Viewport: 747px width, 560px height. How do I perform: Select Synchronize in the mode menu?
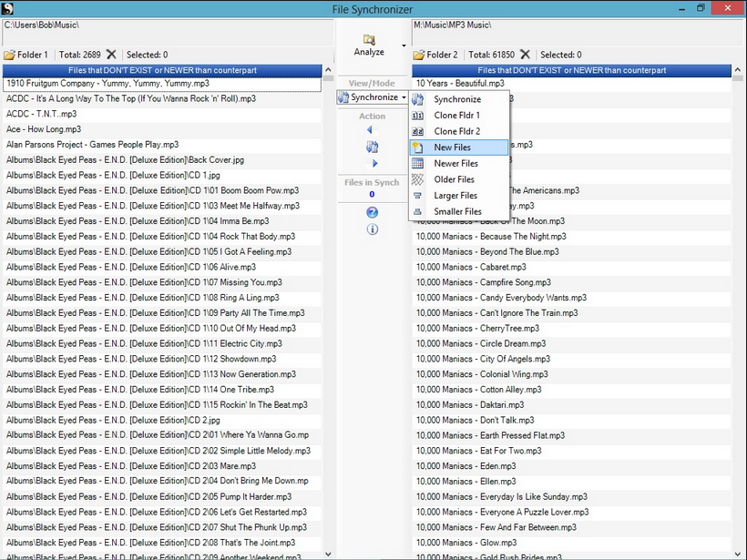[459, 99]
